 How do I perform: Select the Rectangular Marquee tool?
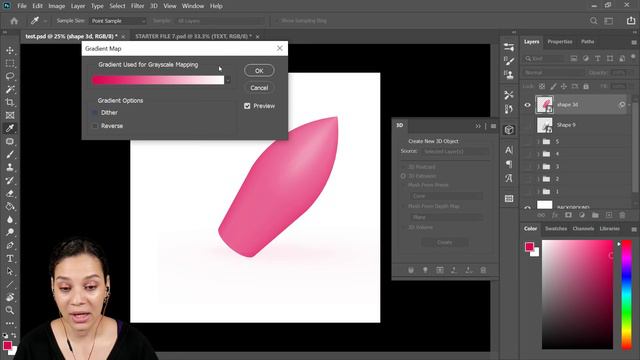coord(10,63)
